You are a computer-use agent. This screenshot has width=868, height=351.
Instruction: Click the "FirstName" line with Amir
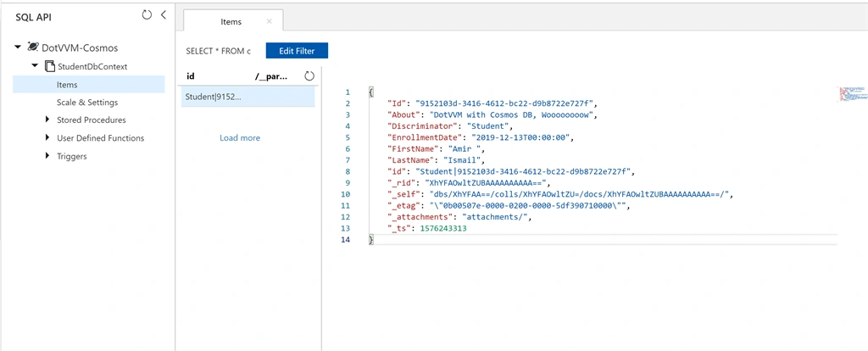click(x=438, y=149)
